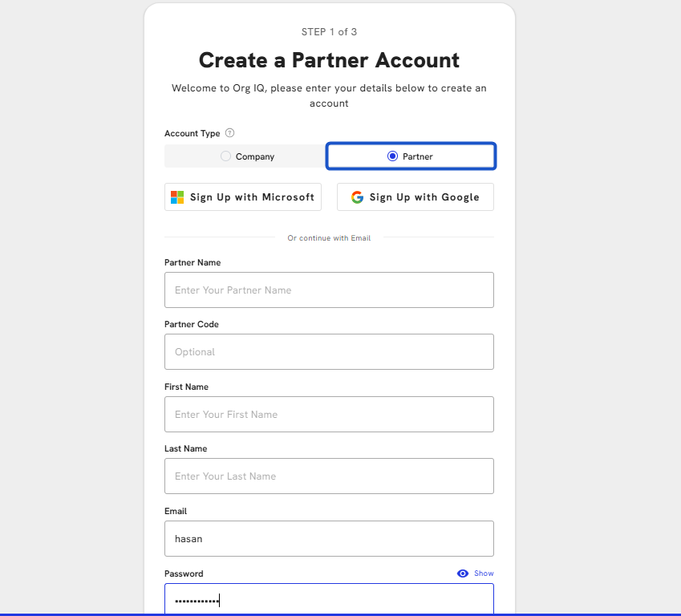Click the "Or continue with Email" divider text
The image size is (681, 616).
point(329,238)
